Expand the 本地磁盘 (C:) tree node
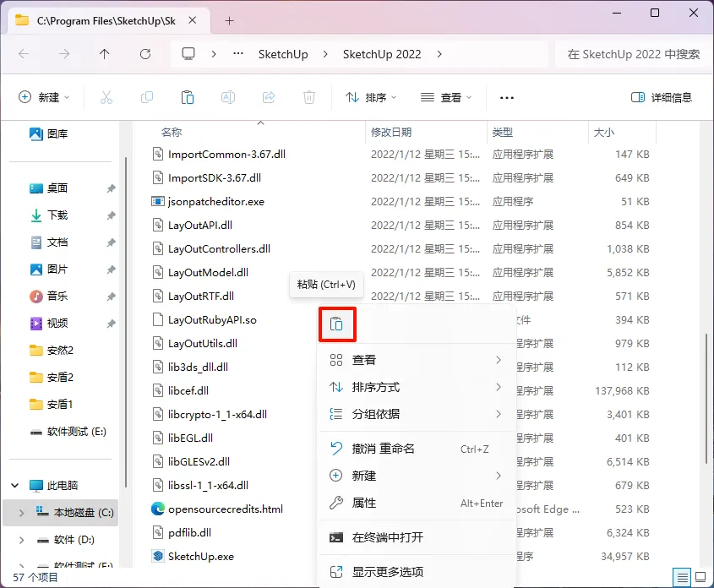The width and height of the screenshot is (714, 588). coord(21,513)
